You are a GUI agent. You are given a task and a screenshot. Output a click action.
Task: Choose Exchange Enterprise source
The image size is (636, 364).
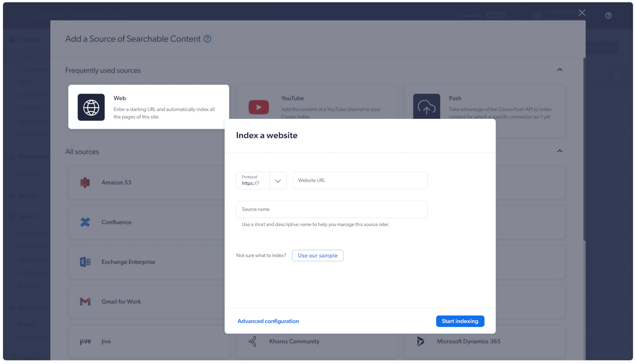146,262
